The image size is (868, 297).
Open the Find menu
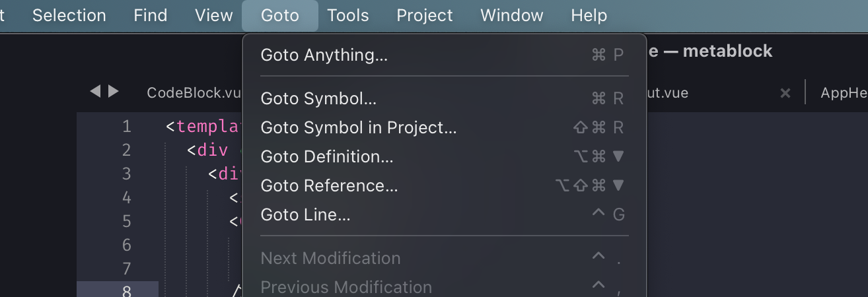tap(151, 15)
